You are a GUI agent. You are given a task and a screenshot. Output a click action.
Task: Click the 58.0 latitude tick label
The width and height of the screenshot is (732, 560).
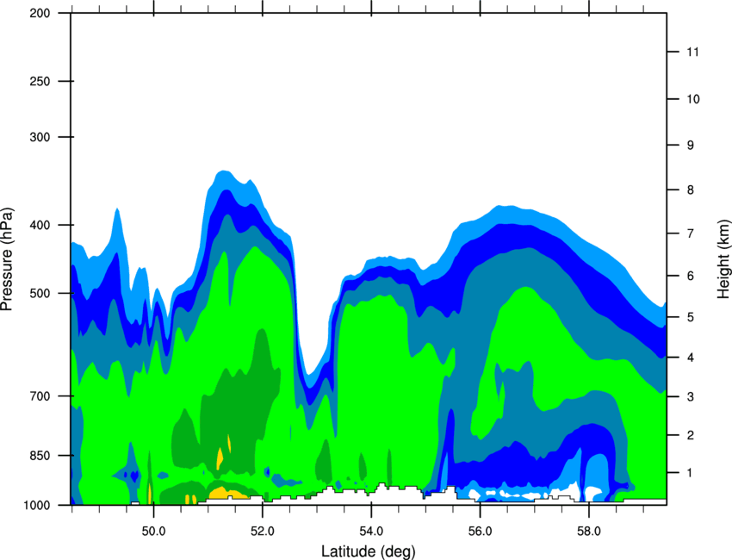(589, 531)
